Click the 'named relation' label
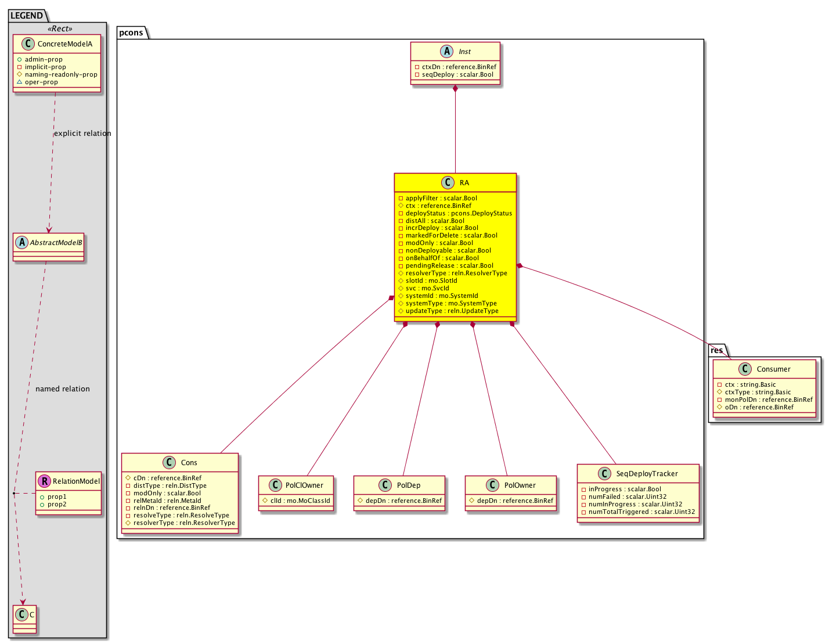 point(63,389)
